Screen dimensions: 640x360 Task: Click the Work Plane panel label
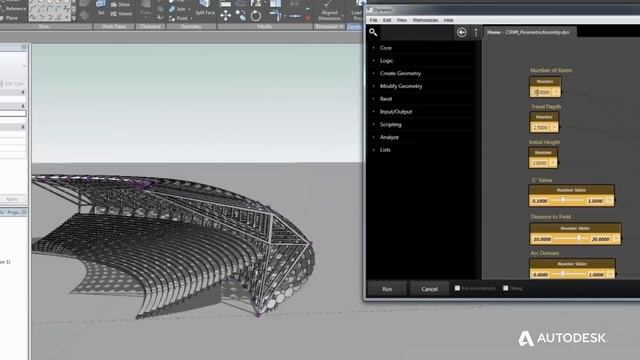click(114, 27)
